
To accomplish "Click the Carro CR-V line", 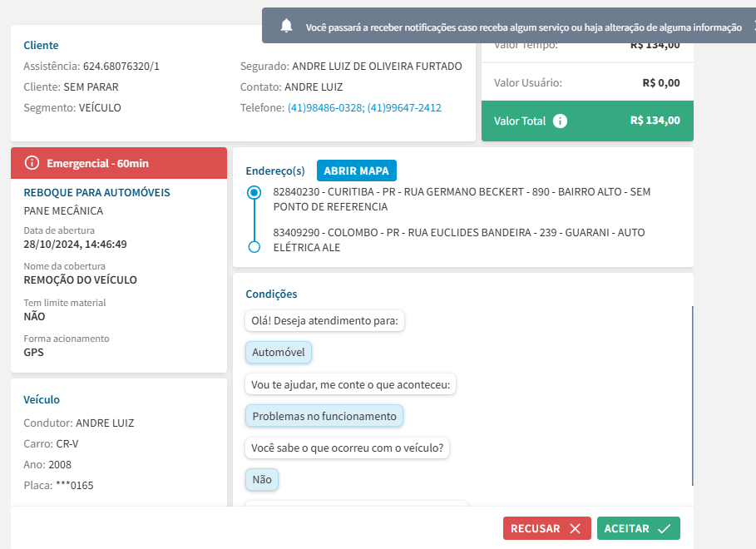I will [51, 444].
